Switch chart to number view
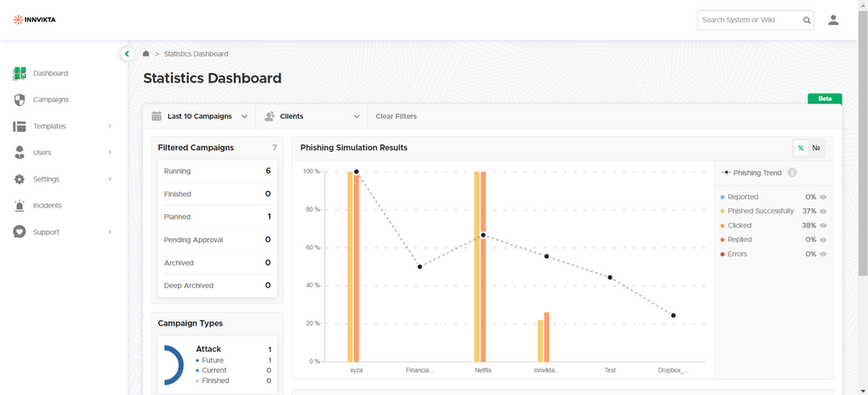 (816, 148)
